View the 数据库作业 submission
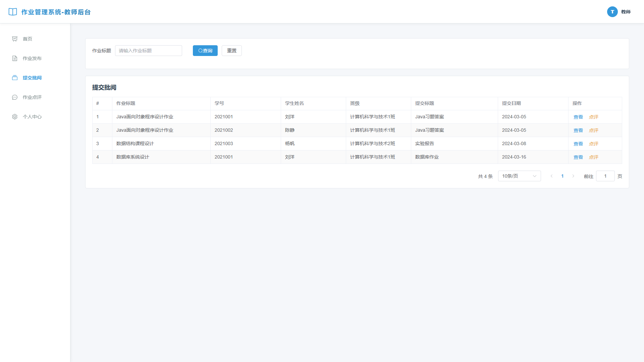This screenshot has width=644, height=362. pos(578,157)
